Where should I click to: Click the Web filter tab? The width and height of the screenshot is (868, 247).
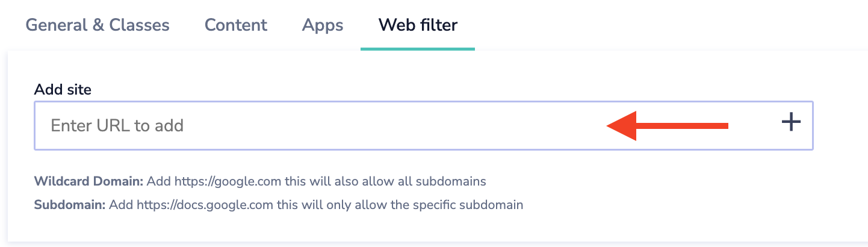[x=418, y=25]
